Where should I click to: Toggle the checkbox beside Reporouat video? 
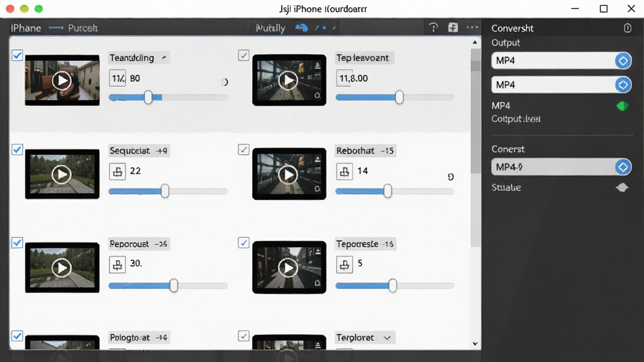[17, 243]
